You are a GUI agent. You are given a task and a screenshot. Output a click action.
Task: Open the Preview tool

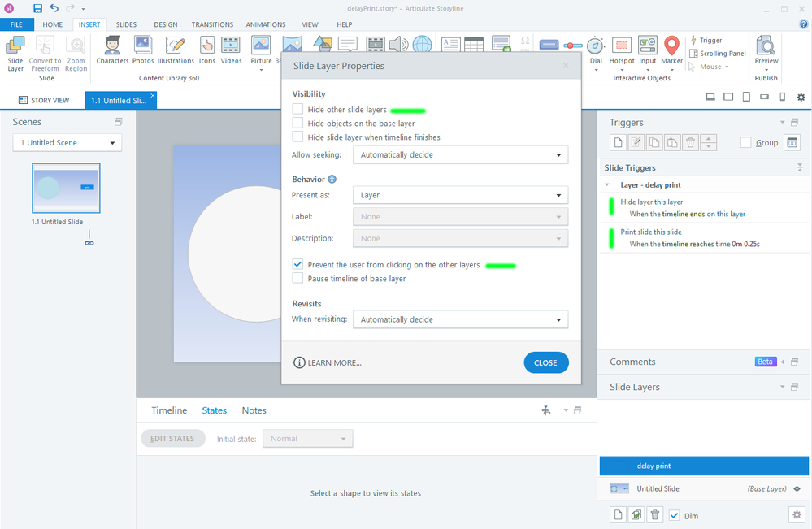pyautogui.click(x=766, y=50)
